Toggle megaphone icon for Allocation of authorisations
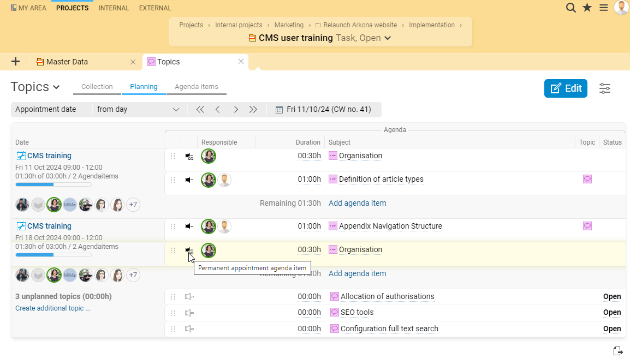This screenshot has height=364, width=630. pos(189,297)
